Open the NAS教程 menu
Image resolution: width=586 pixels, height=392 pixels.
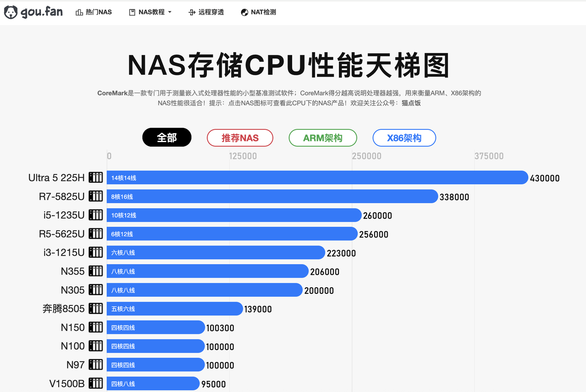151,12
